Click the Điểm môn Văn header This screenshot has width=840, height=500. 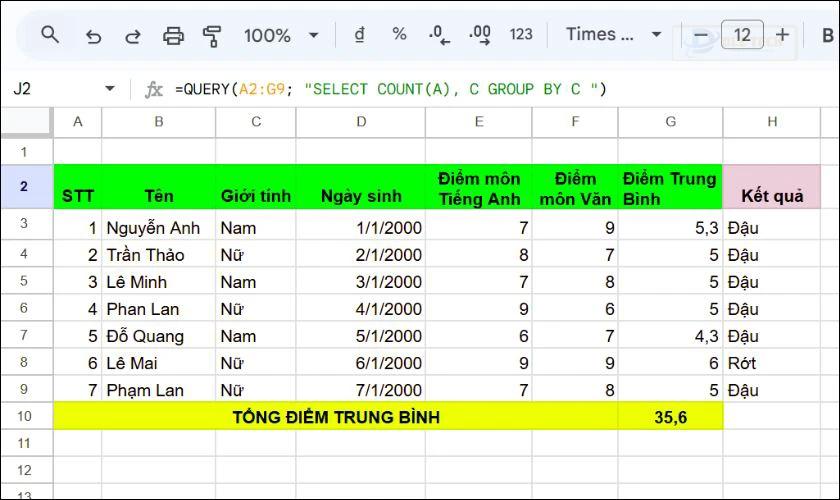(x=575, y=187)
